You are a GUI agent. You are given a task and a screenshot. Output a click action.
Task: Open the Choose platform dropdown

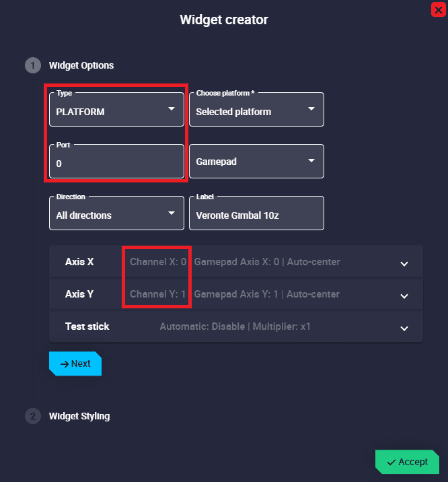point(256,111)
